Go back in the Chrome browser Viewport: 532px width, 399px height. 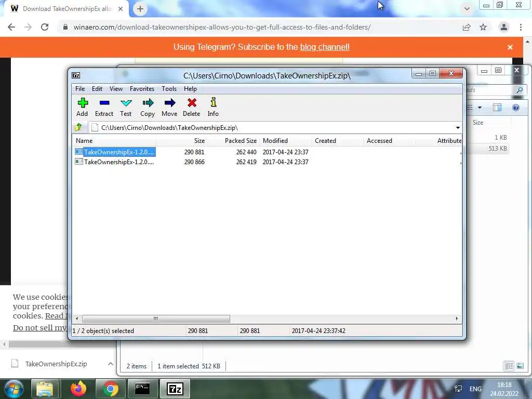(11, 27)
